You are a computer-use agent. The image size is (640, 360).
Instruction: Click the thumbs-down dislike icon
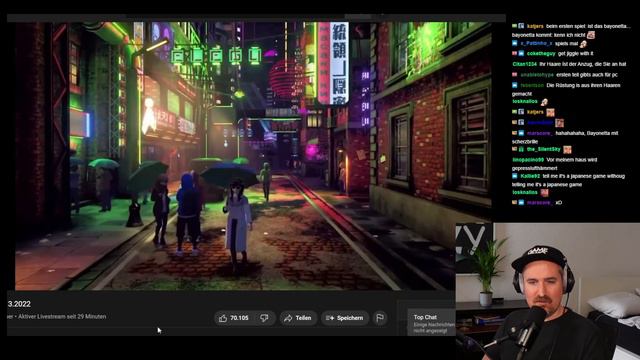pyautogui.click(x=264, y=318)
